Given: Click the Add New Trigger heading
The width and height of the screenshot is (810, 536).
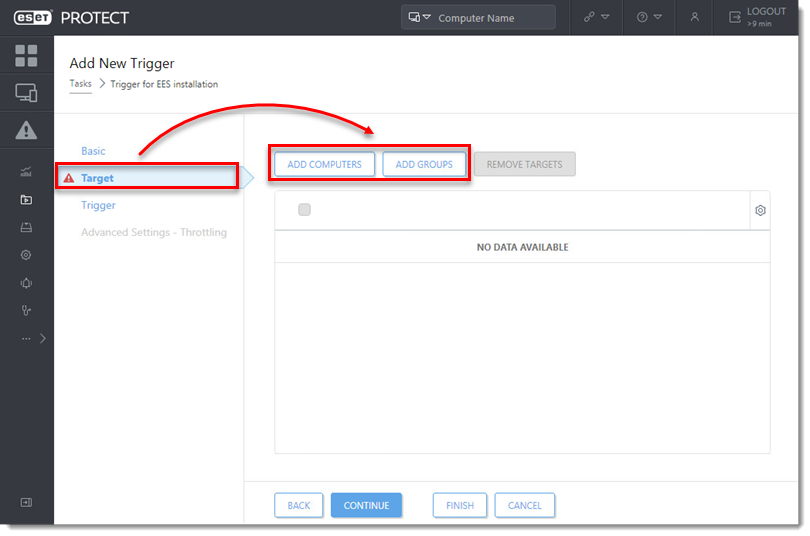Looking at the screenshot, I should tap(122, 63).
